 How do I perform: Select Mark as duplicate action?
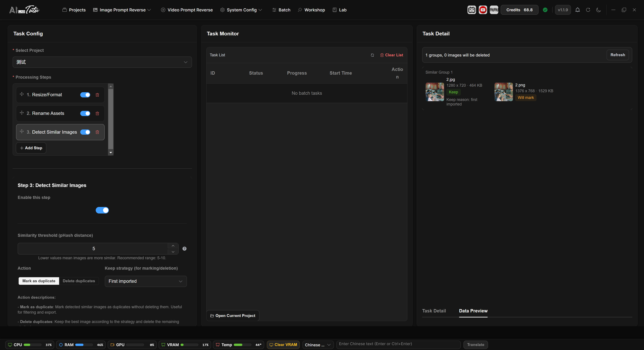click(39, 281)
